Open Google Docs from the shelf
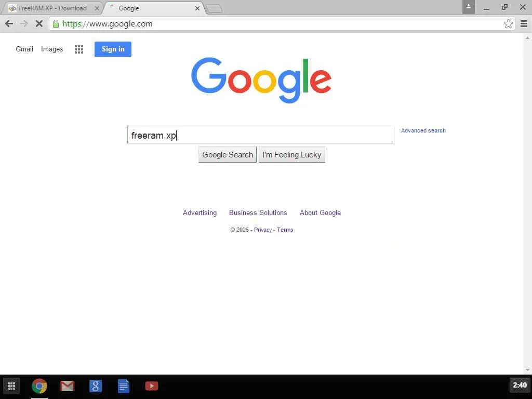532x399 pixels. [124, 386]
